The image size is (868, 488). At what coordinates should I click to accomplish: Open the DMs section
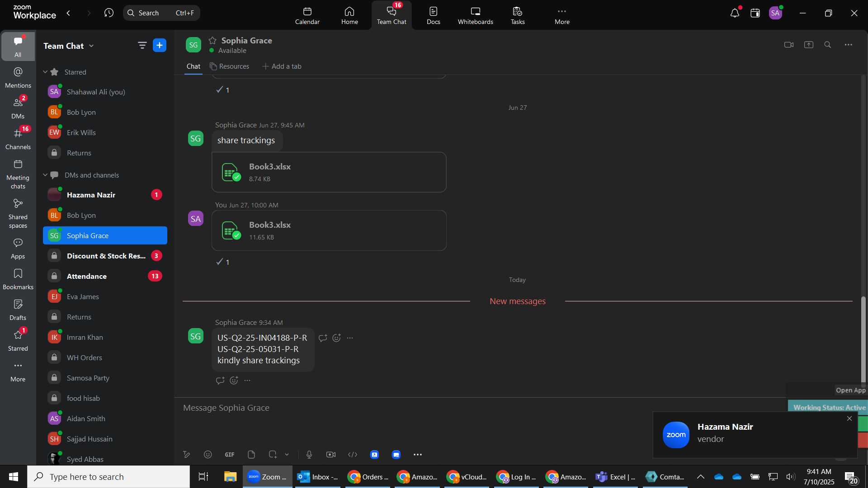[18, 108]
